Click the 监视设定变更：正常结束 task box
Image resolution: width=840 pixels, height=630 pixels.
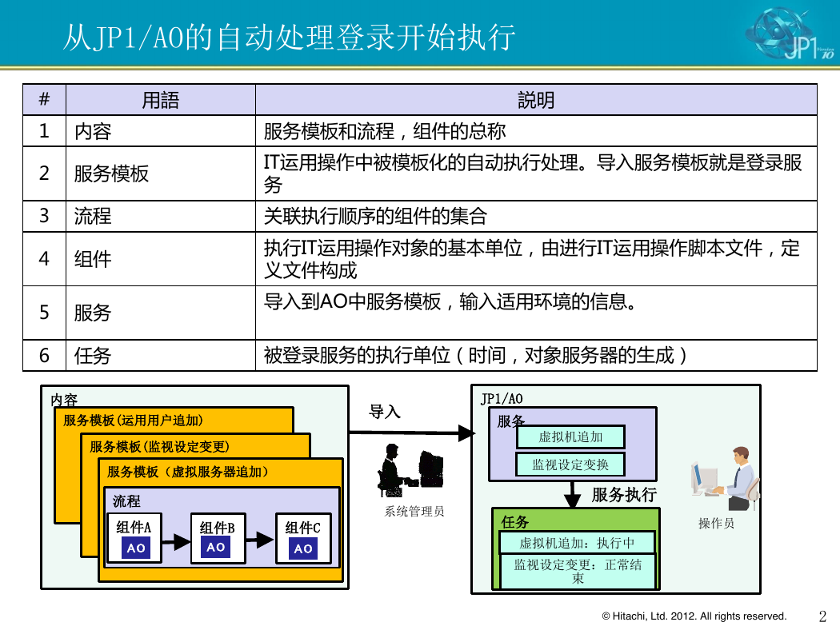point(578,571)
